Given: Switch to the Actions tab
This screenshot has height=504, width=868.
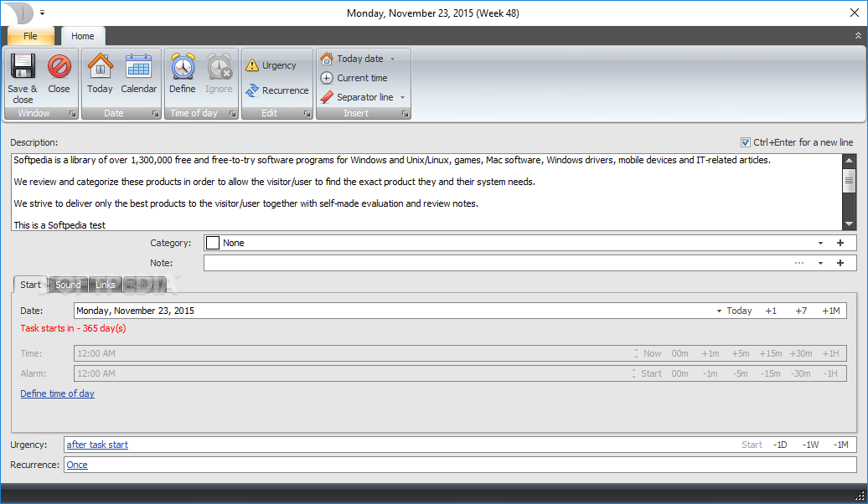Looking at the screenshot, I should 145,285.
